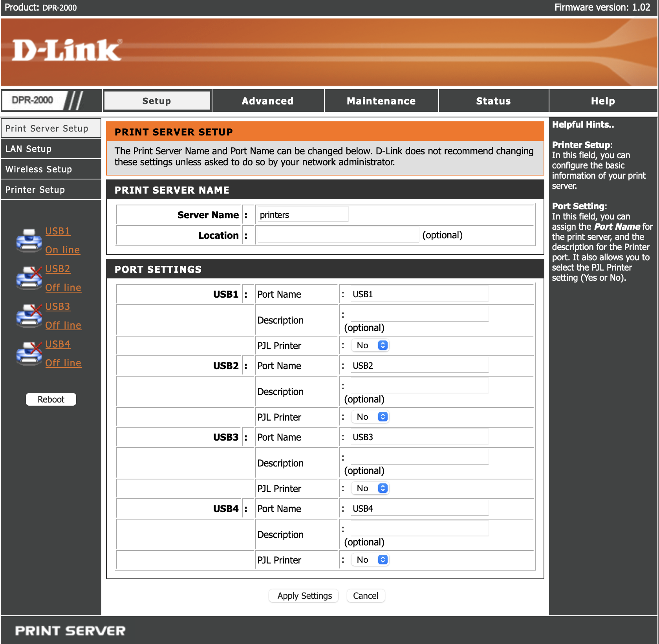Open LAN Setup in the sidebar
659x644 pixels.
(51, 149)
